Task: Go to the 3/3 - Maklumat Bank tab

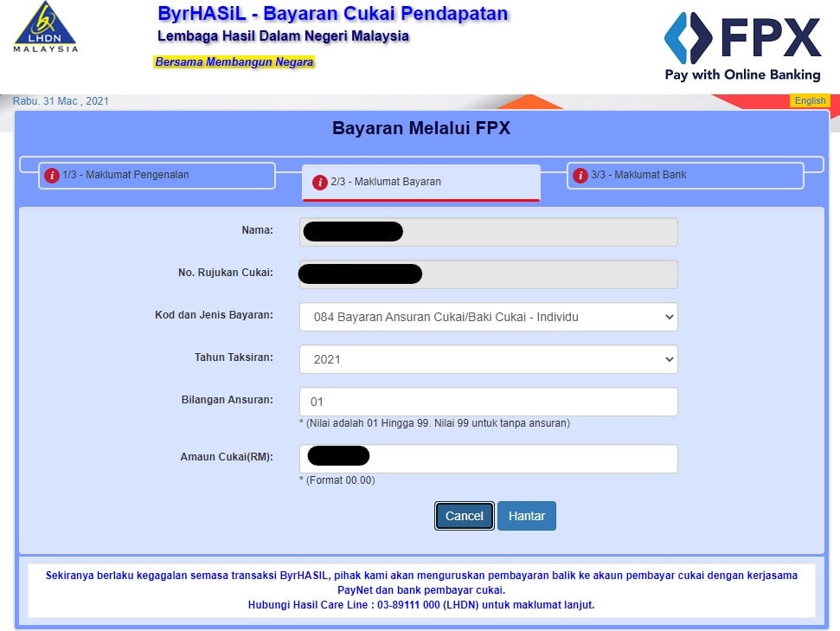Action: click(685, 176)
